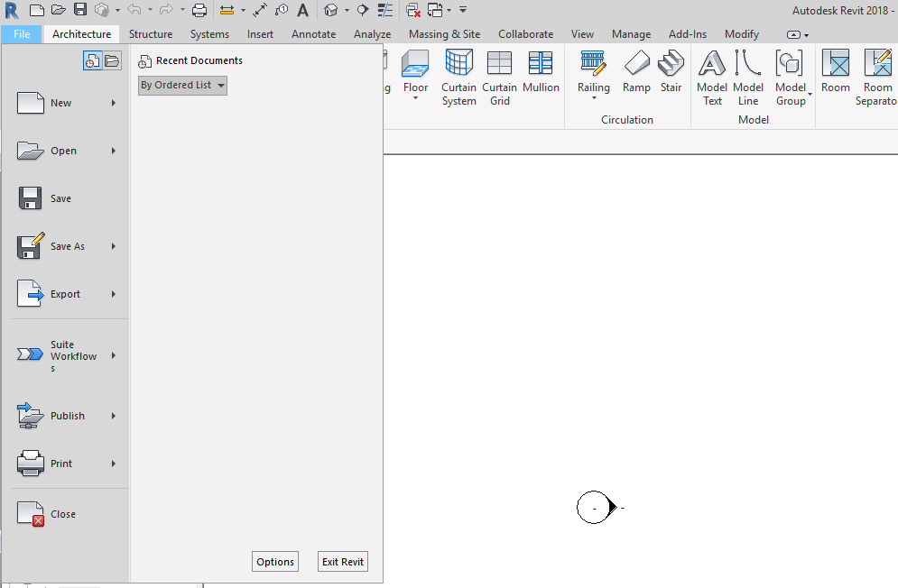This screenshot has width=898, height=588.
Task: Open the By Ordered List dropdown
Action: tap(182, 86)
